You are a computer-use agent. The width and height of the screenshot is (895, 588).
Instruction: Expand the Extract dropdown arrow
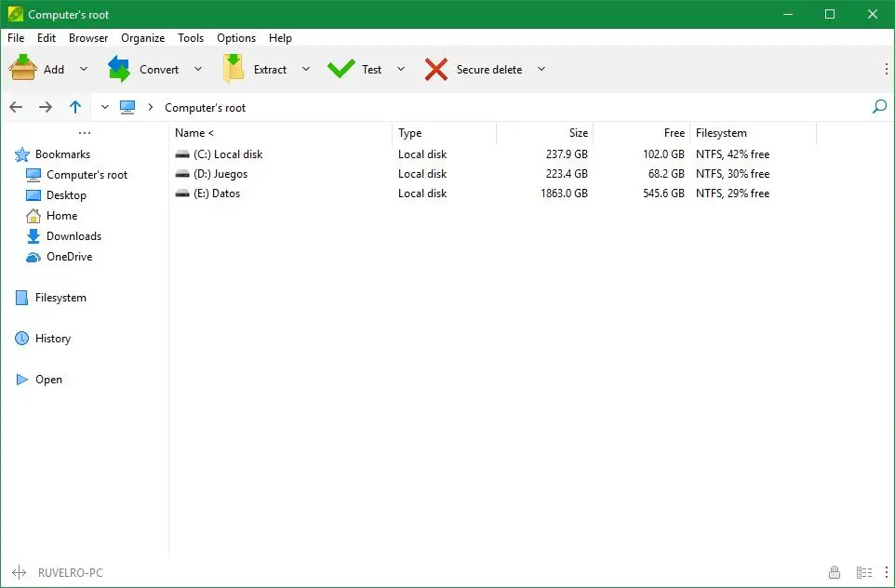[306, 69]
